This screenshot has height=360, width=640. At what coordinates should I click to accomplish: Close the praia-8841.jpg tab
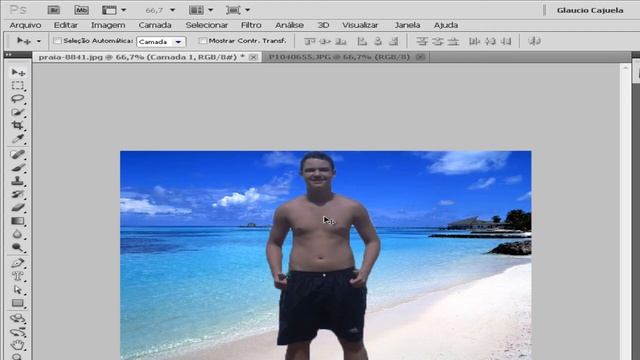tap(253, 58)
